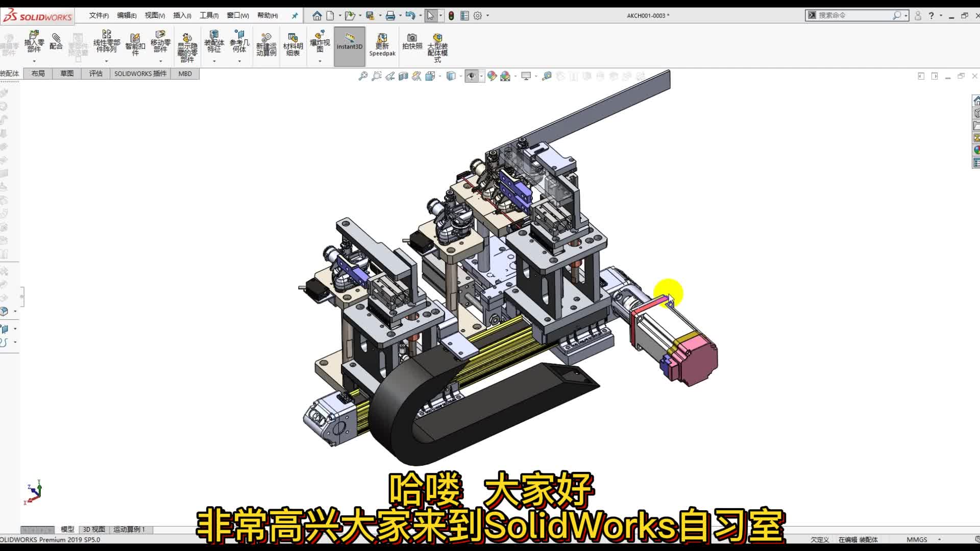Open Bill of Materials tool
The height and width of the screenshot is (551, 980).
click(x=293, y=45)
